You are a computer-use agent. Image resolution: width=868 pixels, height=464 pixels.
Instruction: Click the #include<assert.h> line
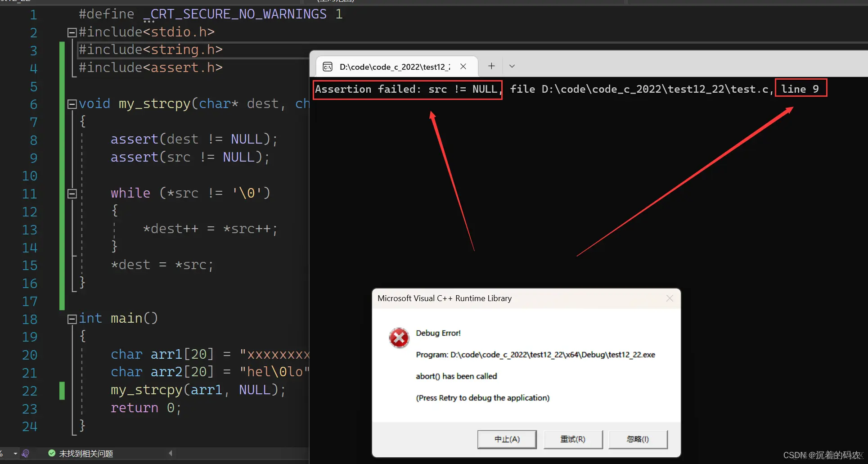coord(150,68)
